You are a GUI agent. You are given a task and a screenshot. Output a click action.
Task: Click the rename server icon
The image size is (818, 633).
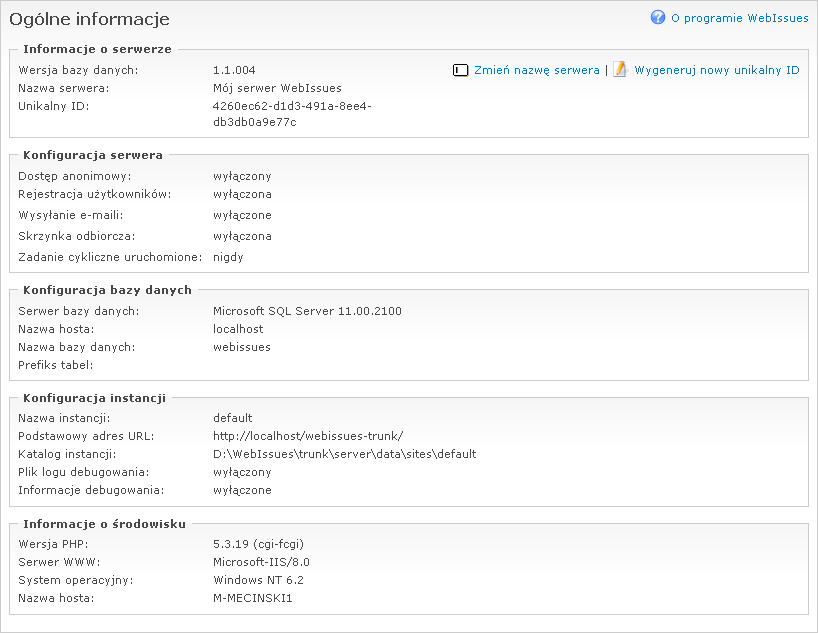click(x=460, y=70)
